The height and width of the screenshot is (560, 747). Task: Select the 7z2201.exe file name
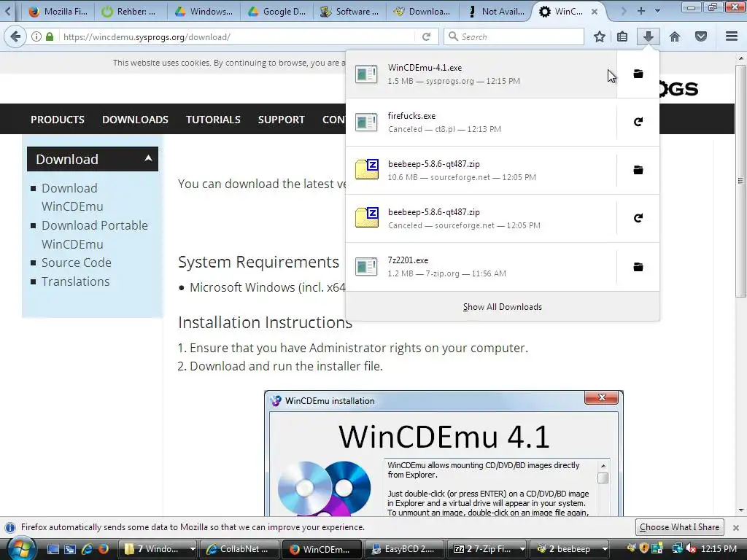(408, 260)
